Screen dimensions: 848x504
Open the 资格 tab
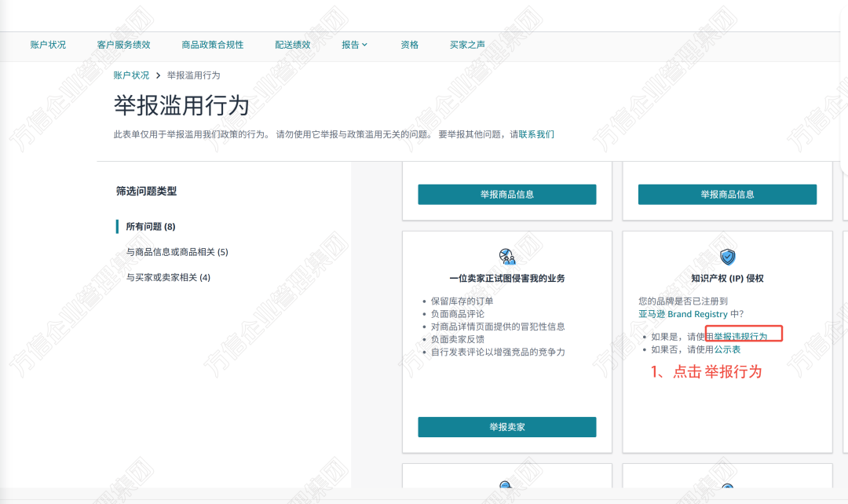click(x=409, y=45)
